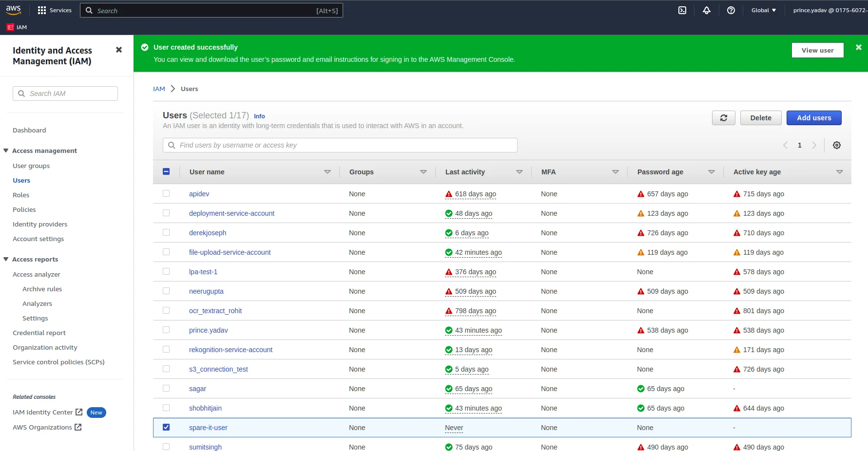Click the success check icon in banner
868x451 pixels.
point(145,47)
